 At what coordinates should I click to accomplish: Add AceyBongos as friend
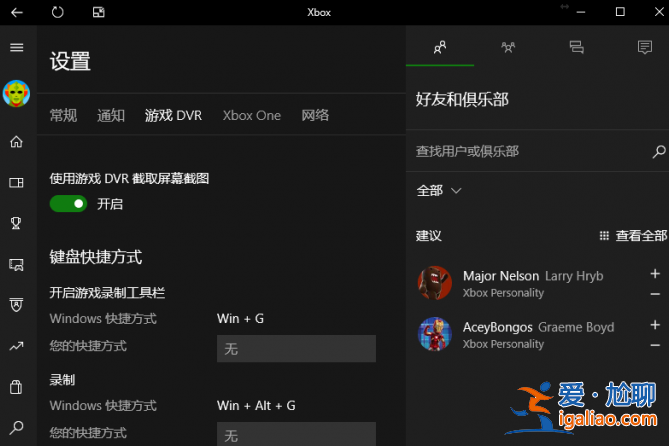point(655,325)
